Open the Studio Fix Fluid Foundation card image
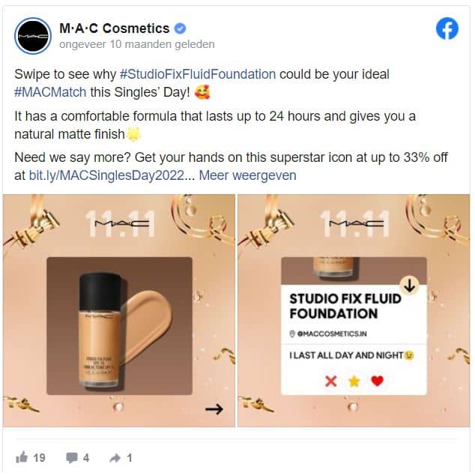475x476 pixels. tap(354, 310)
